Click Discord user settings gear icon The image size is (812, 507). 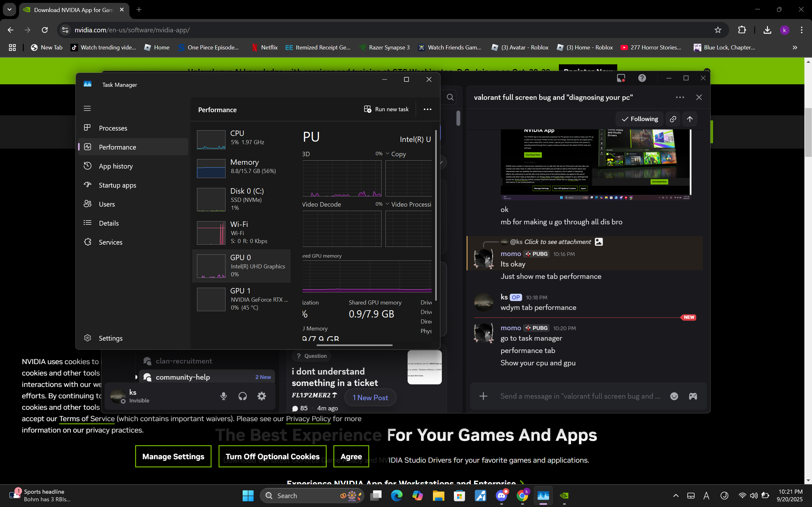(x=261, y=396)
